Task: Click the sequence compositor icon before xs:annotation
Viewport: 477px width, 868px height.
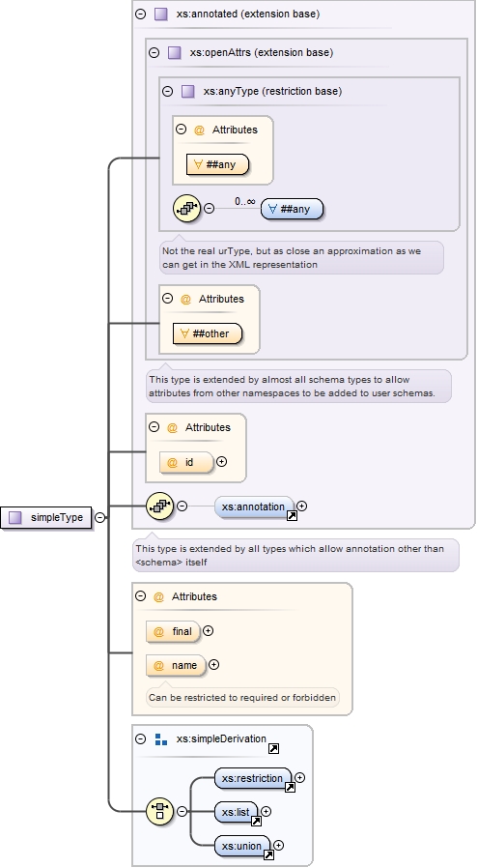Action: (159, 506)
